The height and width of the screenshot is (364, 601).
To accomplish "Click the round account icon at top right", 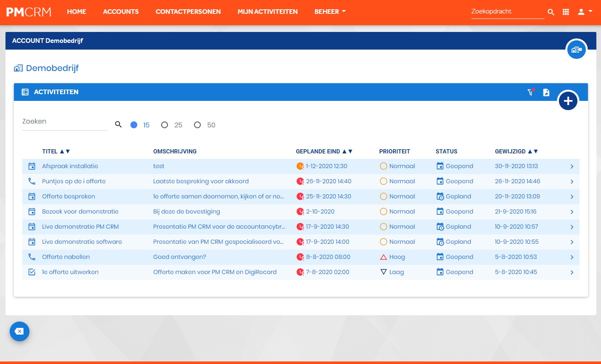I will [576, 49].
